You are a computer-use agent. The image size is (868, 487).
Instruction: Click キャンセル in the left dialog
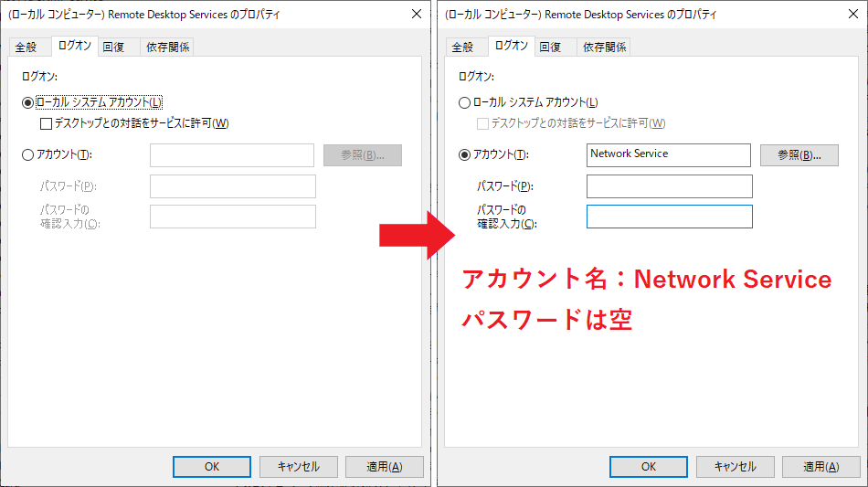[298, 467]
